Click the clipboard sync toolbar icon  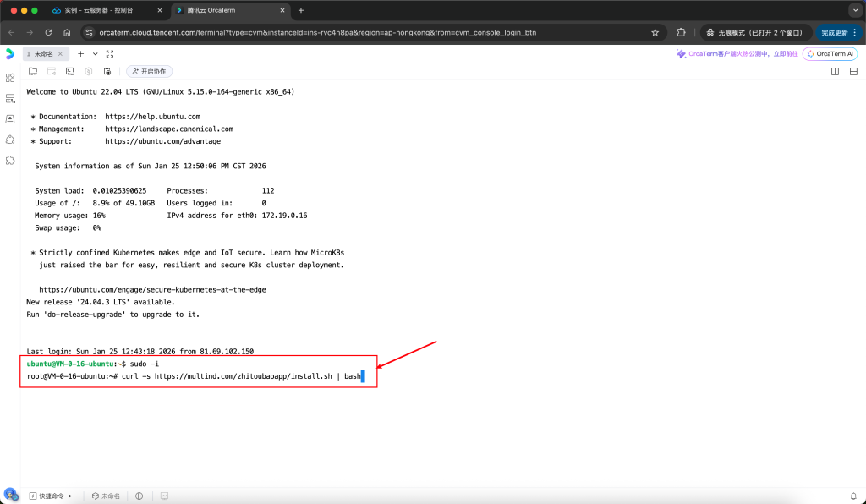coord(107,71)
